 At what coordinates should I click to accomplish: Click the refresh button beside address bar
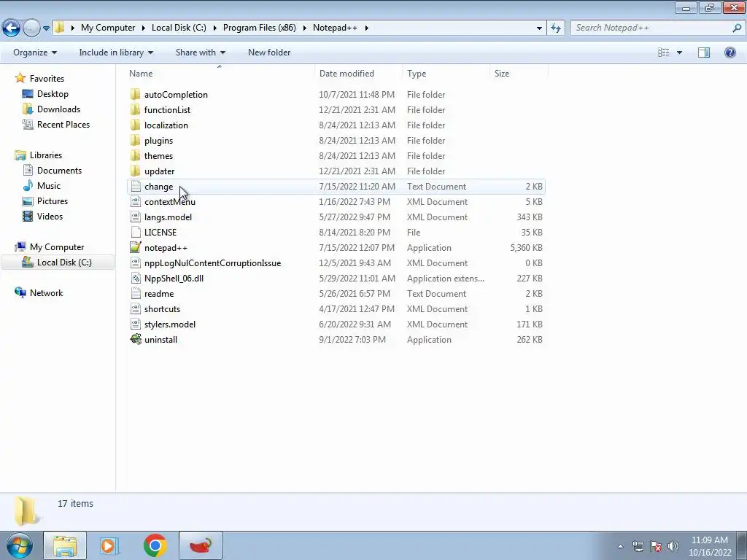(x=556, y=28)
